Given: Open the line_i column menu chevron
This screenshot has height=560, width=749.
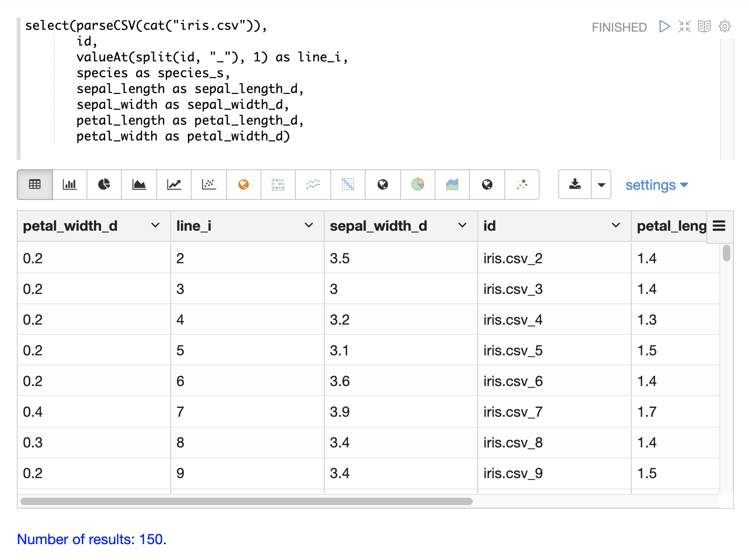Looking at the screenshot, I should coord(308,226).
